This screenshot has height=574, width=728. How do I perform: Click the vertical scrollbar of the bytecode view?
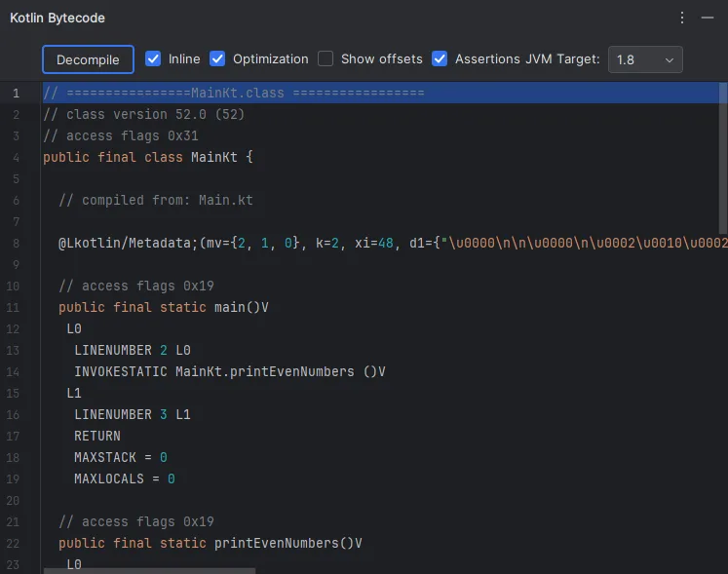(x=723, y=158)
